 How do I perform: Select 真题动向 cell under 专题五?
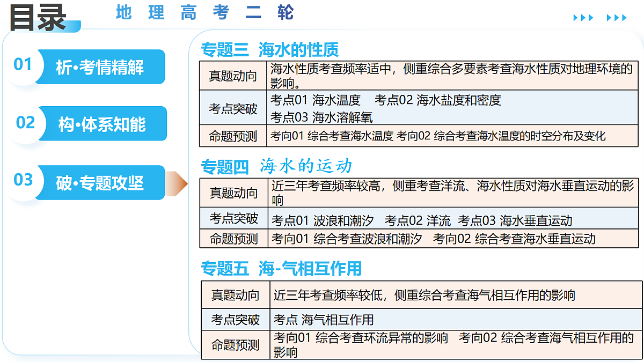coord(235,295)
